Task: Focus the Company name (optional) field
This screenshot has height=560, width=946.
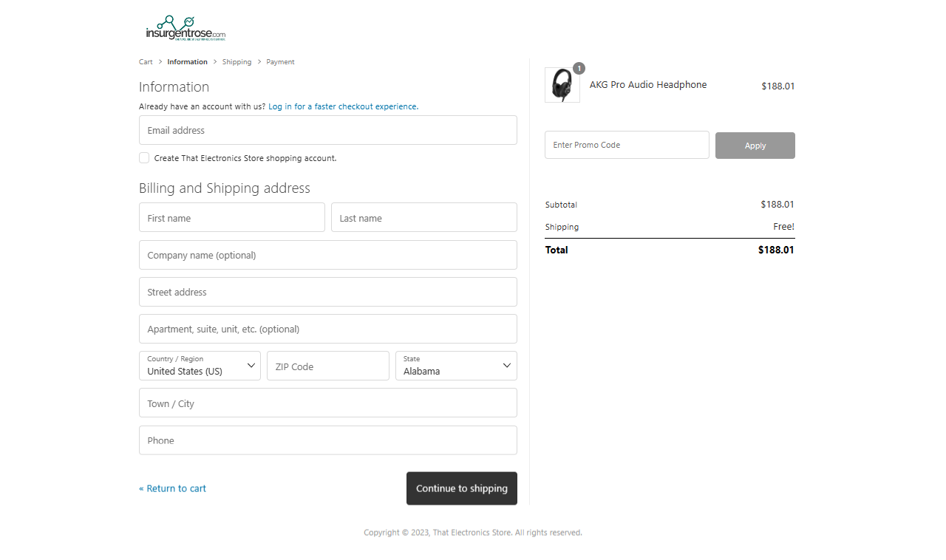Action: point(328,255)
